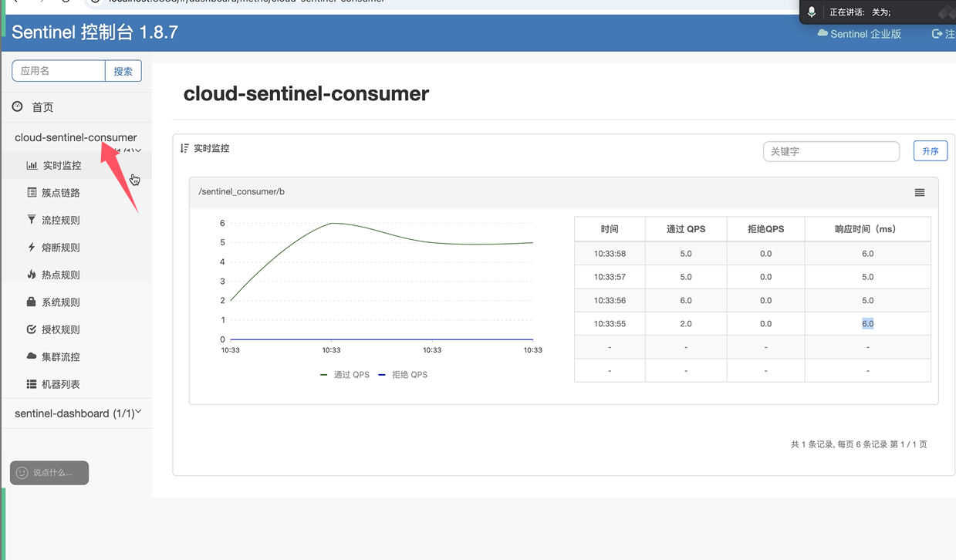Click the /sentinel_consumer/b resource name
Viewport: 956px width, 560px height.
point(242,191)
